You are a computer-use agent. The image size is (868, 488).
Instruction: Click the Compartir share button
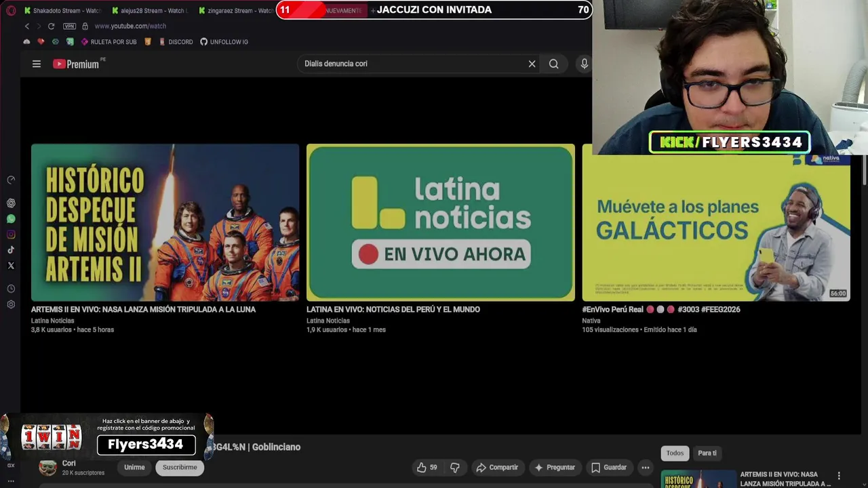point(497,467)
